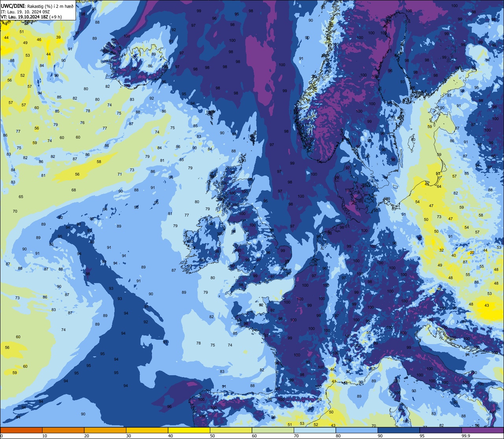Click the humidity value 39 on the map
The height and width of the screenshot is (439, 504).
tap(58, 37)
